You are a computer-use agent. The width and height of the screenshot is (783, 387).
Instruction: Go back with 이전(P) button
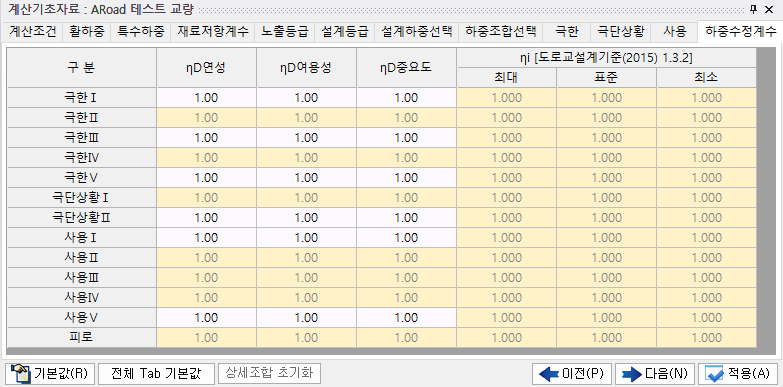[572, 374]
